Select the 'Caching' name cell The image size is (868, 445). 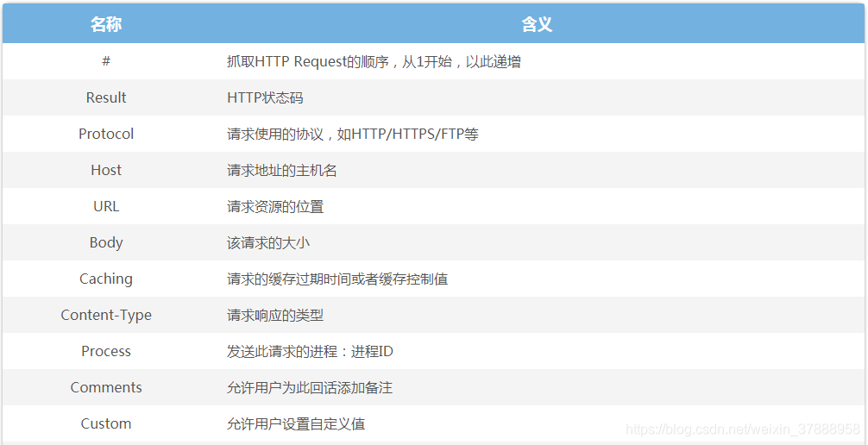click(x=106, y=279)
